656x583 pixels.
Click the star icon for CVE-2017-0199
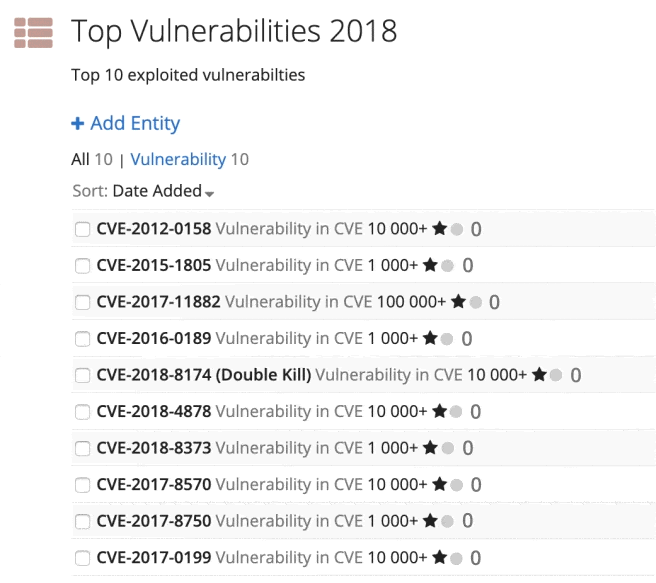(x=439, y=557)
